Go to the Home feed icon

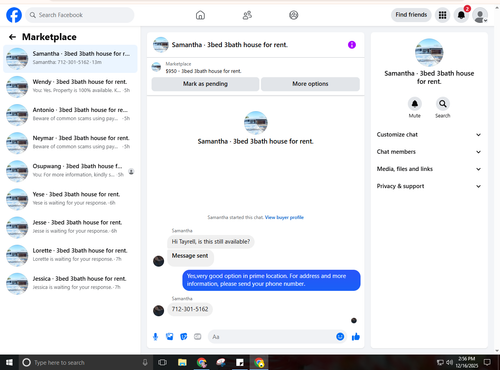[200, 15]
